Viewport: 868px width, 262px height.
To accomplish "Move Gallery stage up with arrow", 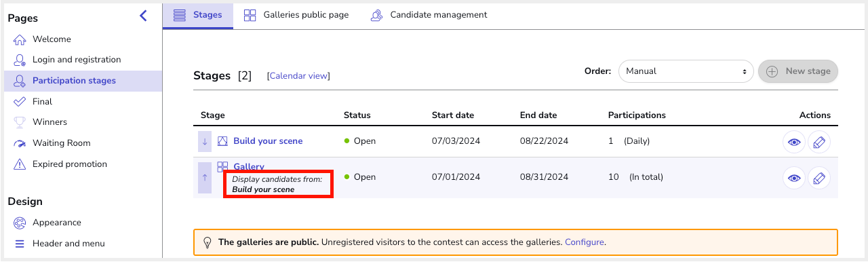I will (x=205, y=177).
